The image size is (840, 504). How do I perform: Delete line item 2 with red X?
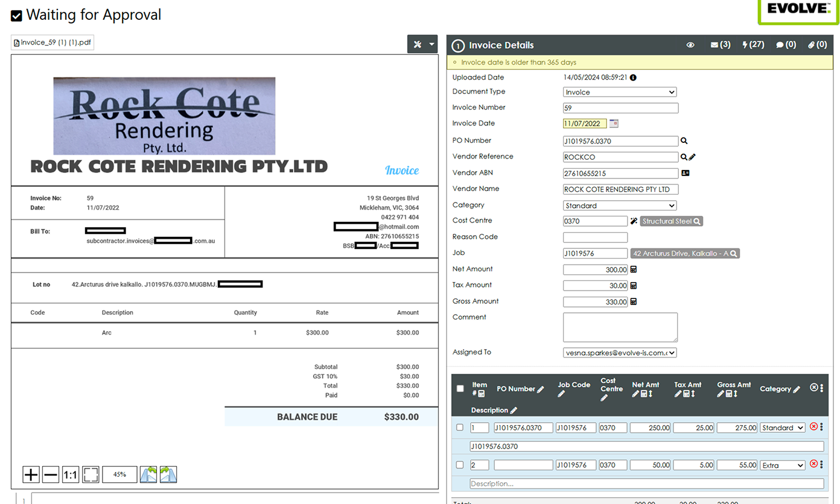point(813,464)
